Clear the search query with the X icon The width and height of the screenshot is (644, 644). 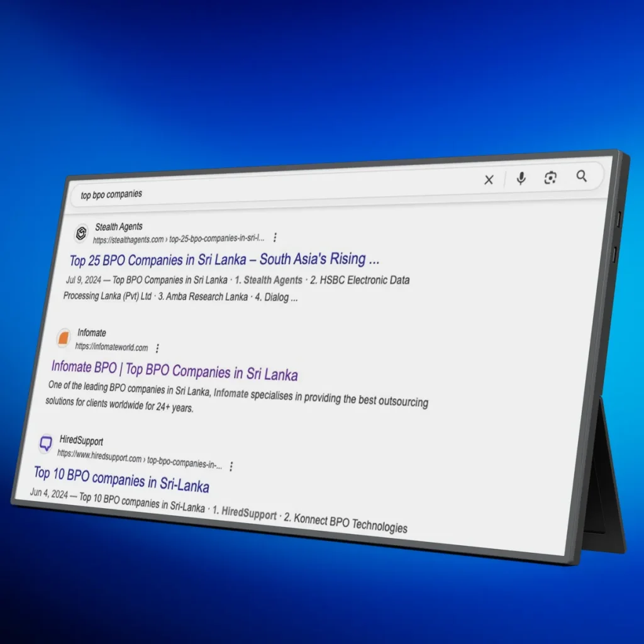pos(489,180)
